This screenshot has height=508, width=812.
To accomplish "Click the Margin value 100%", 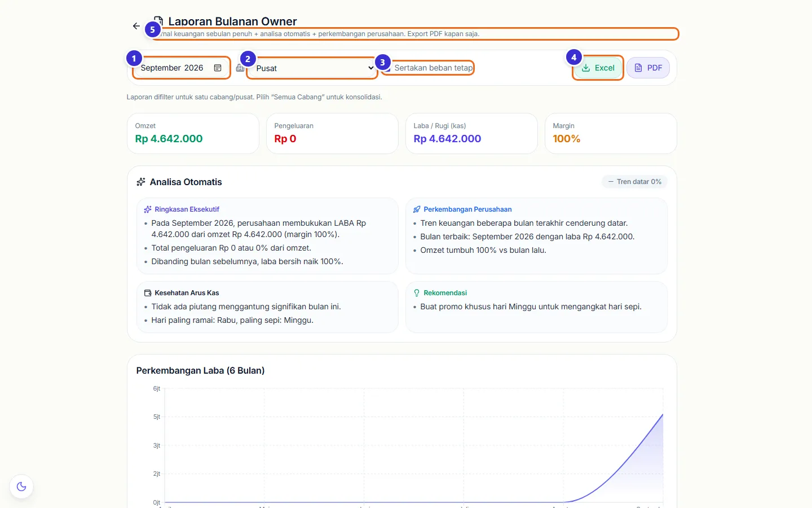I will (x=567, y=139).
